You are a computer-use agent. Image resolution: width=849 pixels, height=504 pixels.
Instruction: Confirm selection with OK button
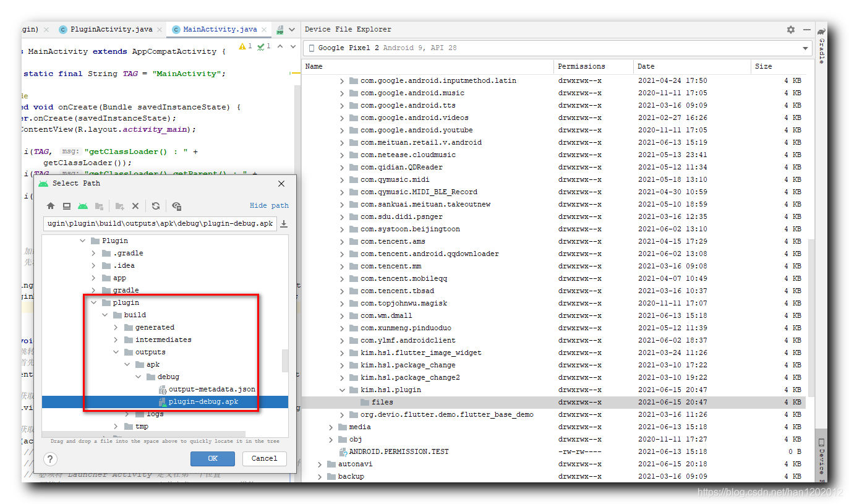[212, 458]
